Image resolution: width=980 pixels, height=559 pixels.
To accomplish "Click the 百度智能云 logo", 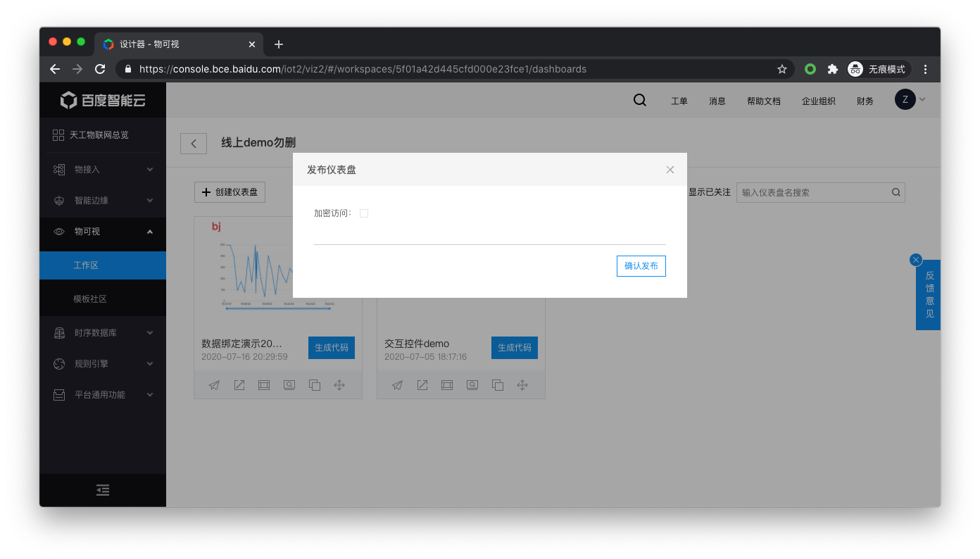I will 103,100.
